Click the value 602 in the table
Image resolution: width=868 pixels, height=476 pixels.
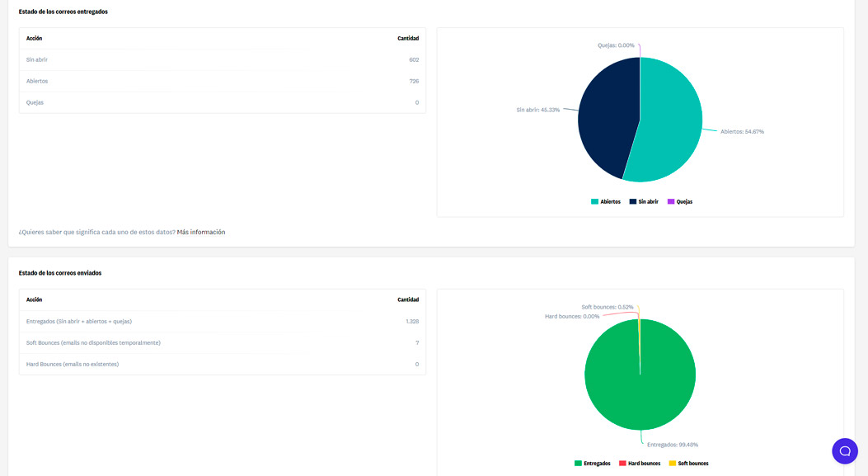pyautogui.click(x=414, y=60)
